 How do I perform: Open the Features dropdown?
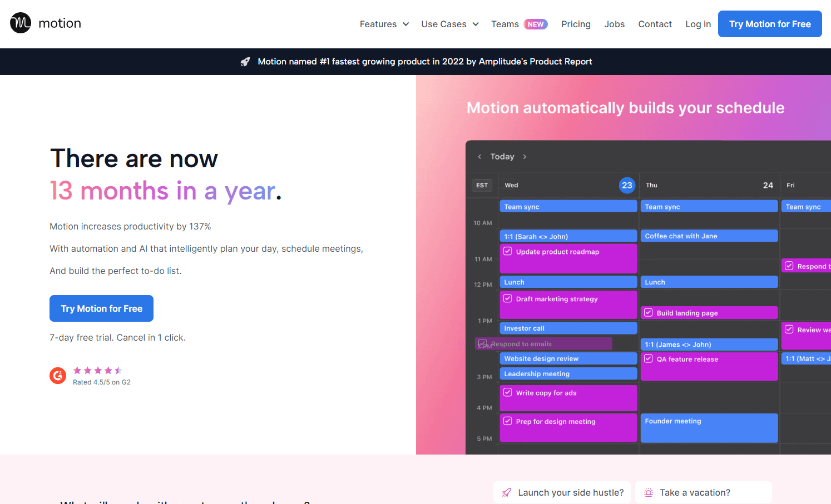click(x=384, y=24)
